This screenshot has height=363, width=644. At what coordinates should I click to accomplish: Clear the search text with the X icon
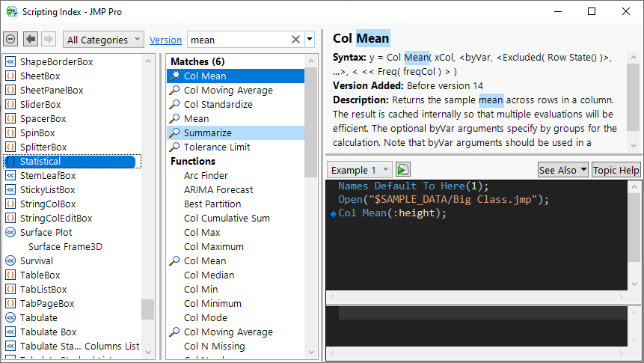point(295,40)
